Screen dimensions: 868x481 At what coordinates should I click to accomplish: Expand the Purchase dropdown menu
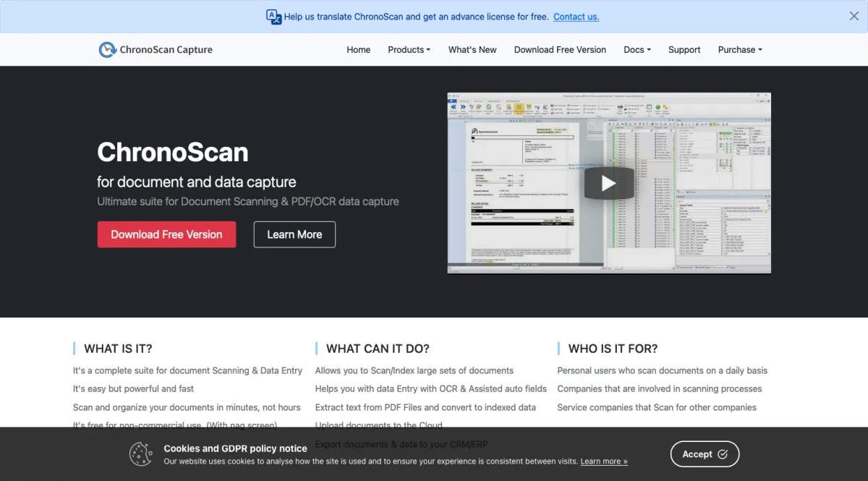(740, 50)
